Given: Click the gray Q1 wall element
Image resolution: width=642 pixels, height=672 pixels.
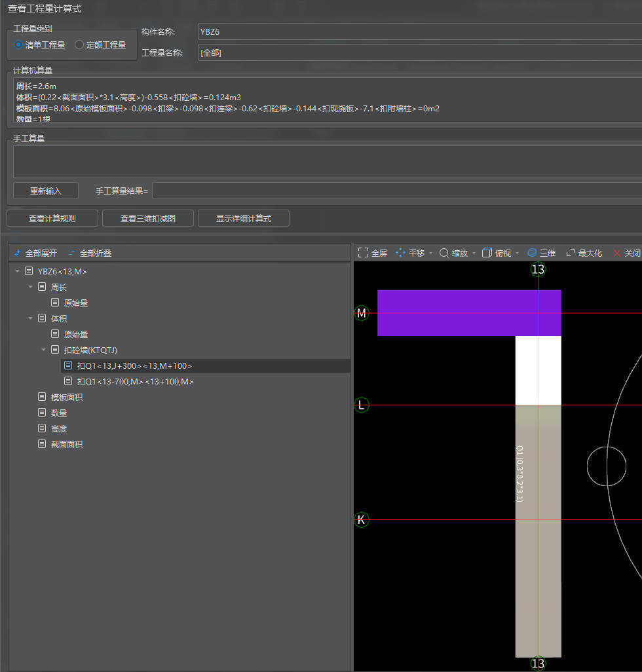Looking at the screenshot, I should (x=538, y=531).
